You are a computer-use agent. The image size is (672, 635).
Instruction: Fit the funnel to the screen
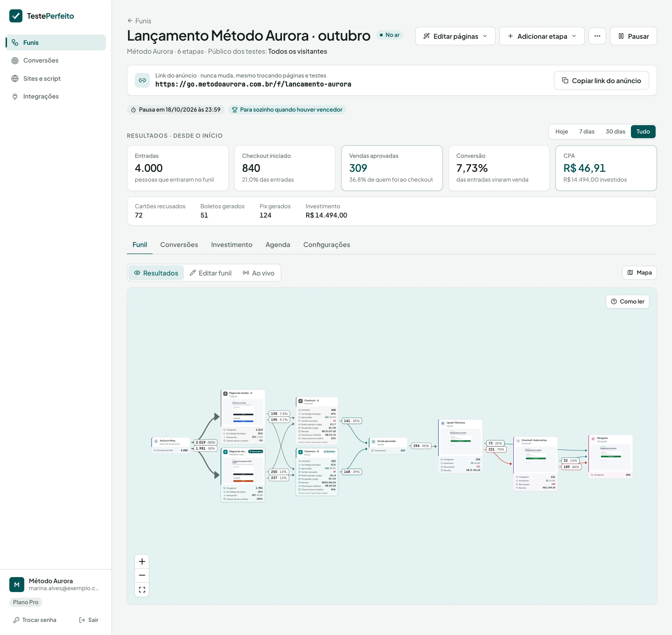pyautogui.click(x=142, y=590)
